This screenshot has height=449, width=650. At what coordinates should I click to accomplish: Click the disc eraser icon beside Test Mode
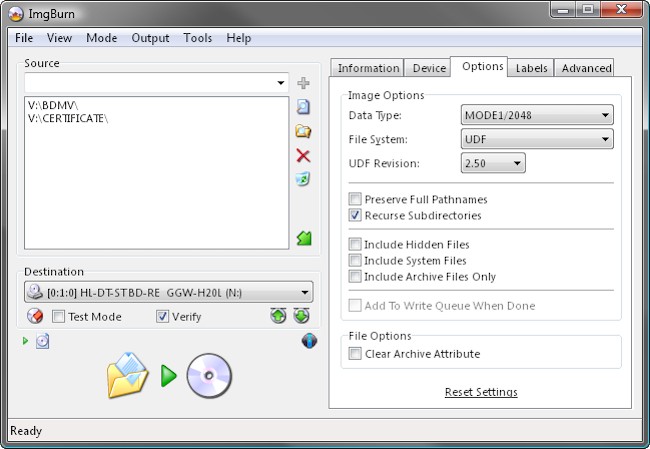click(x=35, y=316)
